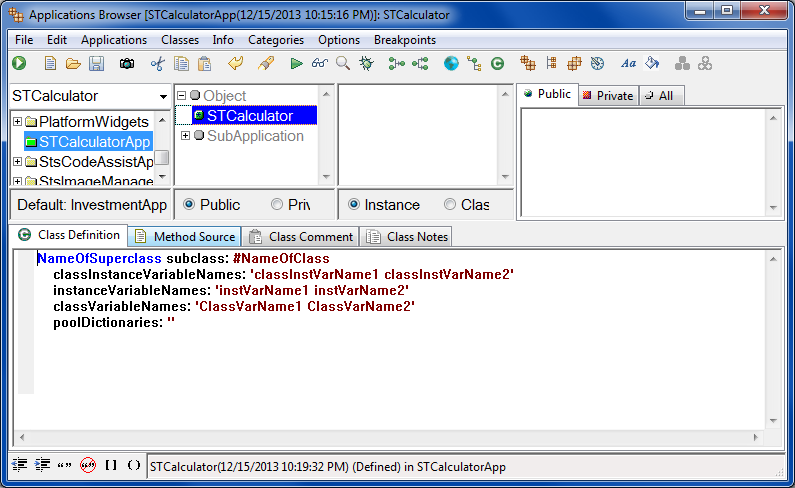
Task: Open the STCalculator combo box dropdown
Action: tap(163, 97)
